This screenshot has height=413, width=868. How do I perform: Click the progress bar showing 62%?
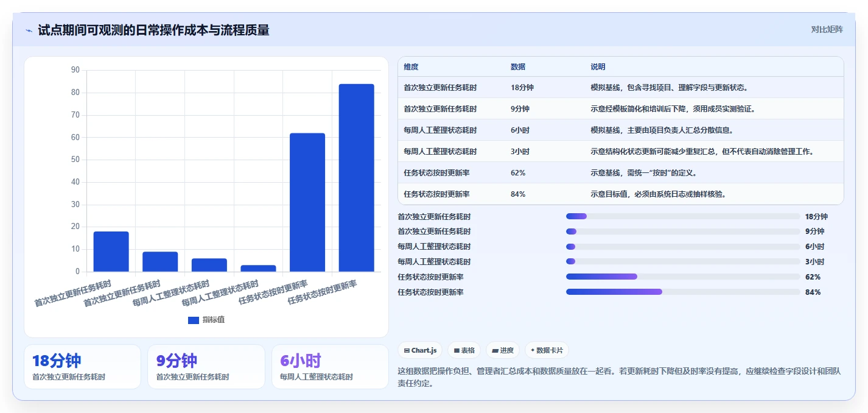[683, 277]
